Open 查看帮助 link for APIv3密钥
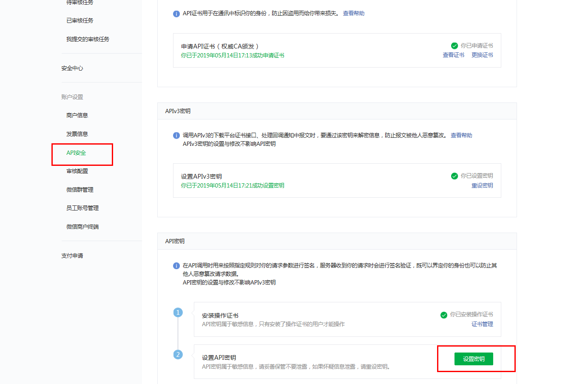Image resolution: width=588 pixels, height=384 pixels. [x=461, y=135]
